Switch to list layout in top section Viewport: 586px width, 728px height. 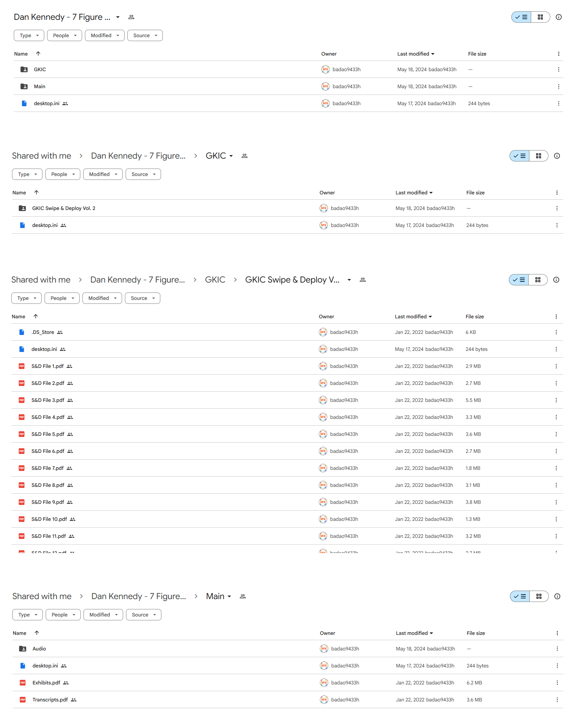[521, 17]
